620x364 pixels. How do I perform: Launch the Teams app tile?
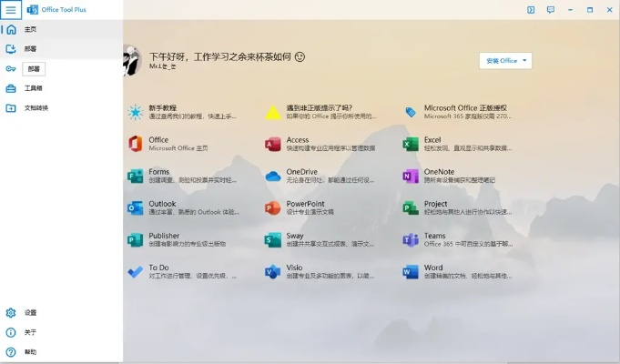[x=458, y=240]
